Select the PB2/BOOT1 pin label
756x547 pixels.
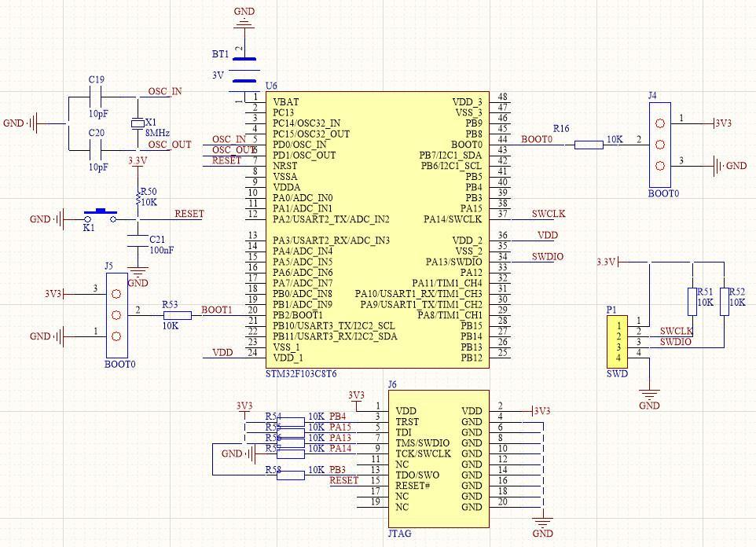point(298,315)
